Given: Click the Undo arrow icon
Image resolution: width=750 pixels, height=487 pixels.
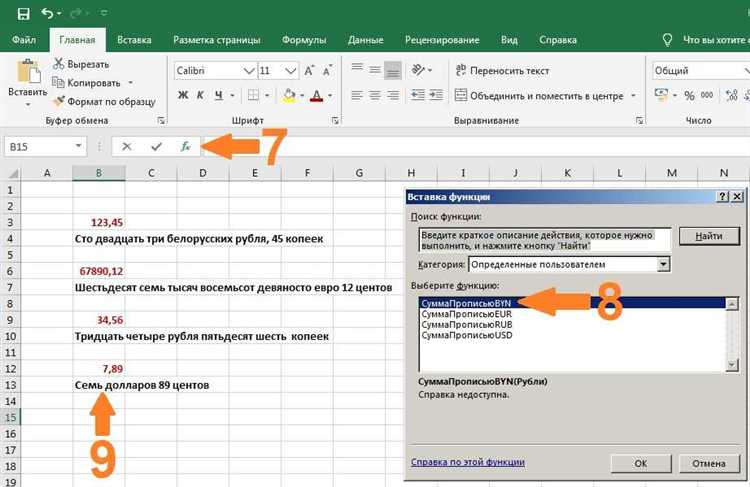Looking at the screenshot, I should coord(47,13).
